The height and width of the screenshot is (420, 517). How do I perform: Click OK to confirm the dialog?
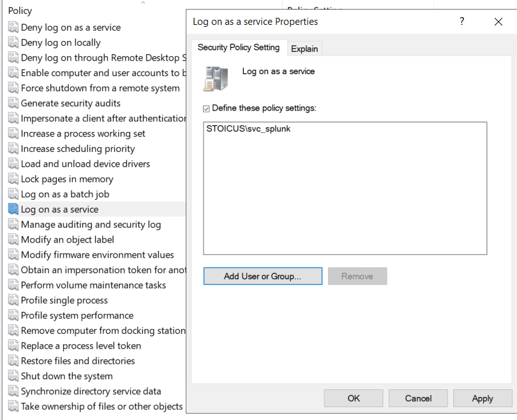(354, 398)
